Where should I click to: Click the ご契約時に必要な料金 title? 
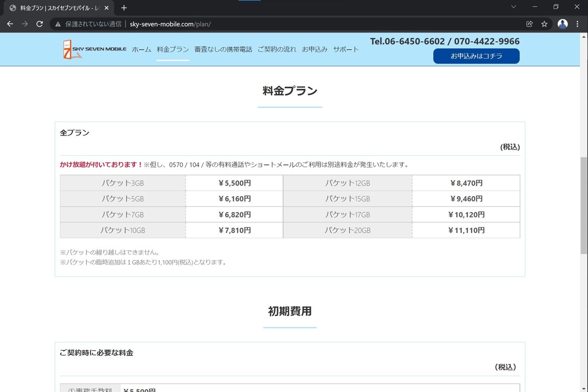point(96,353)
